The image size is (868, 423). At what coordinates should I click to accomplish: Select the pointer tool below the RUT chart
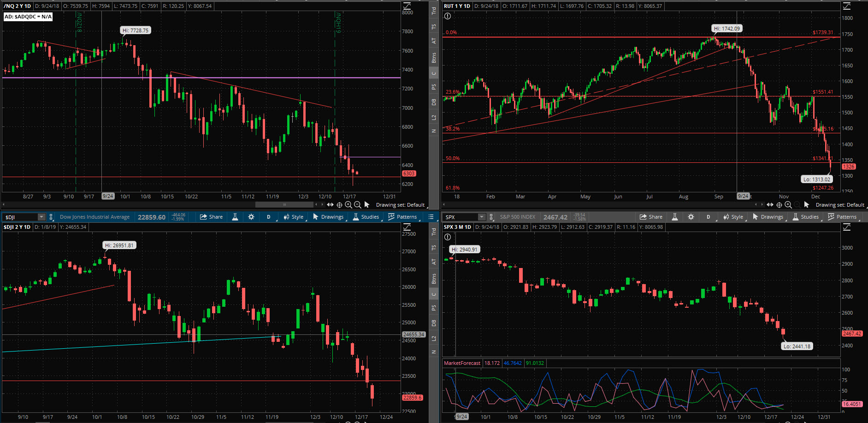pyautogui.click(x=807, y=204)
